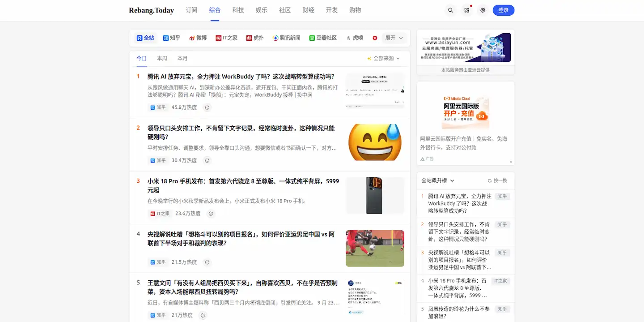Open the 订阅 navigation item
The image size is (644, 322).
point(191,10)
